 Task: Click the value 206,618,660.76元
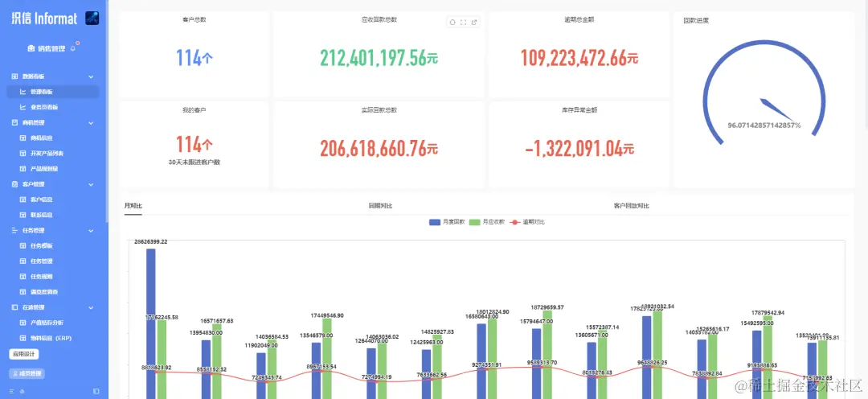379,148
